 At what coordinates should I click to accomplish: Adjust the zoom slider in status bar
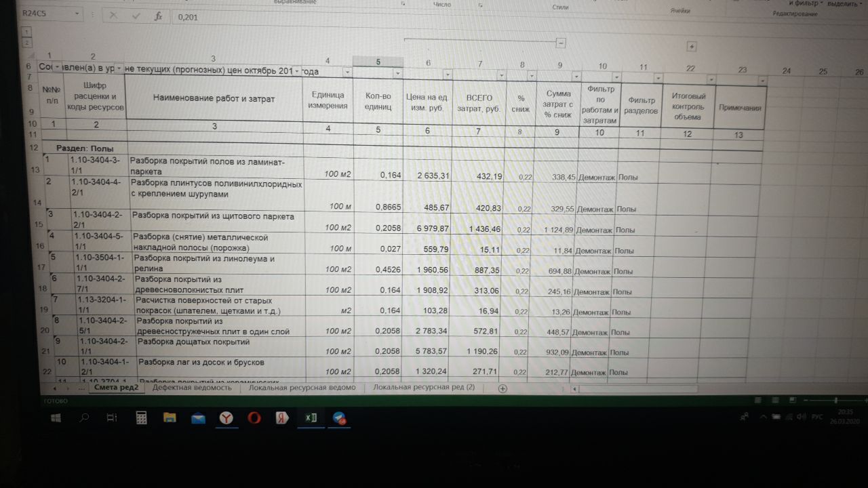tap(835, 401)
